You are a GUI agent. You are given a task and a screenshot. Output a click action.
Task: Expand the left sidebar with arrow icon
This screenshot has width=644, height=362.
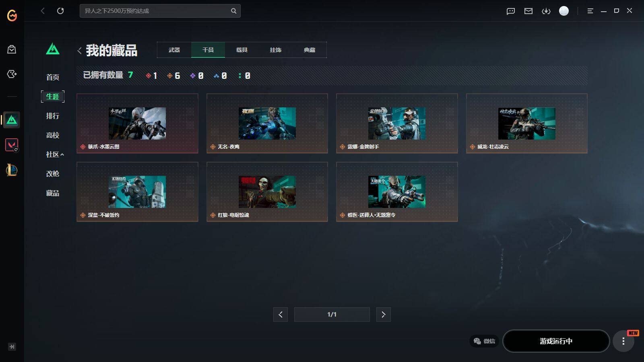12,347
